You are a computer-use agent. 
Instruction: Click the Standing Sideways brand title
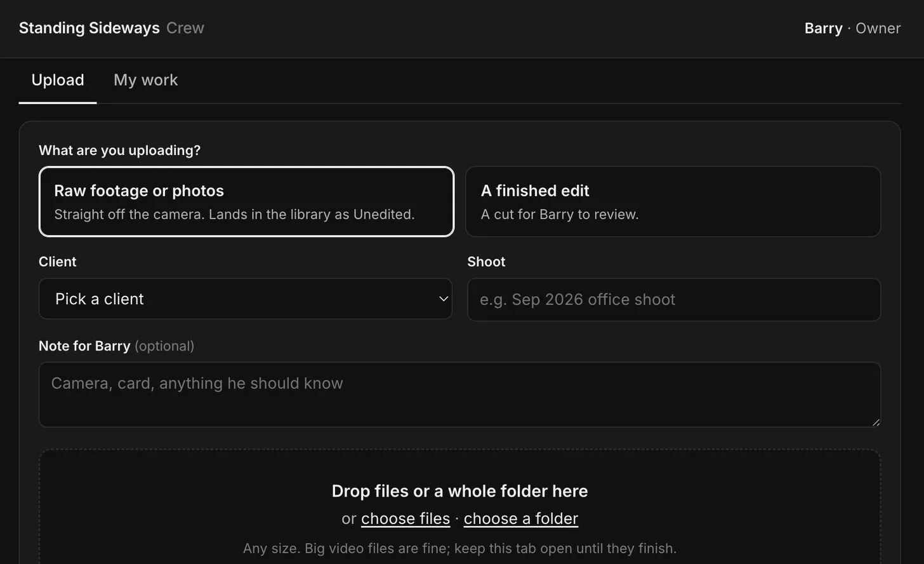tap(89, 28)
